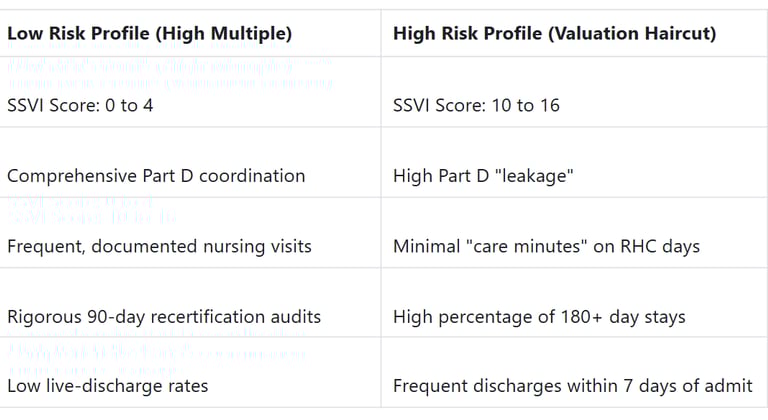Select Frequent, documented nursing visits text

point(159,246)
